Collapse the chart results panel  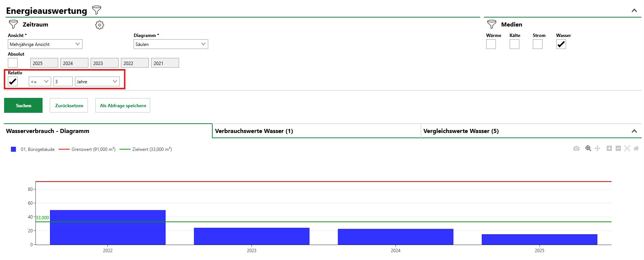pos(634,131)
